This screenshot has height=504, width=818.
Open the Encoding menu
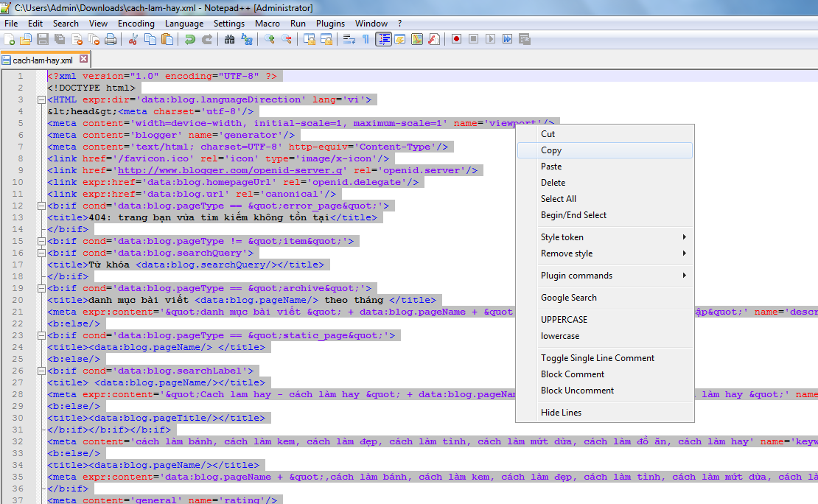point(136,24)
